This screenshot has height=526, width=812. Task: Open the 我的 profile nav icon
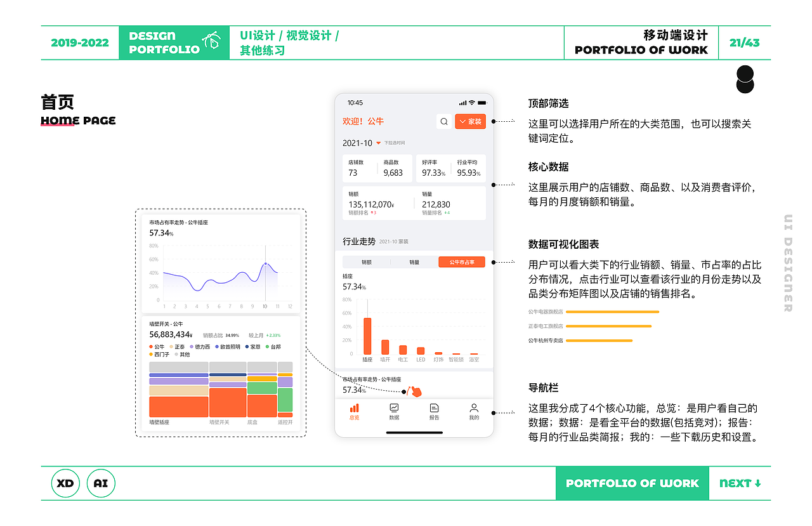click(474, 408)
